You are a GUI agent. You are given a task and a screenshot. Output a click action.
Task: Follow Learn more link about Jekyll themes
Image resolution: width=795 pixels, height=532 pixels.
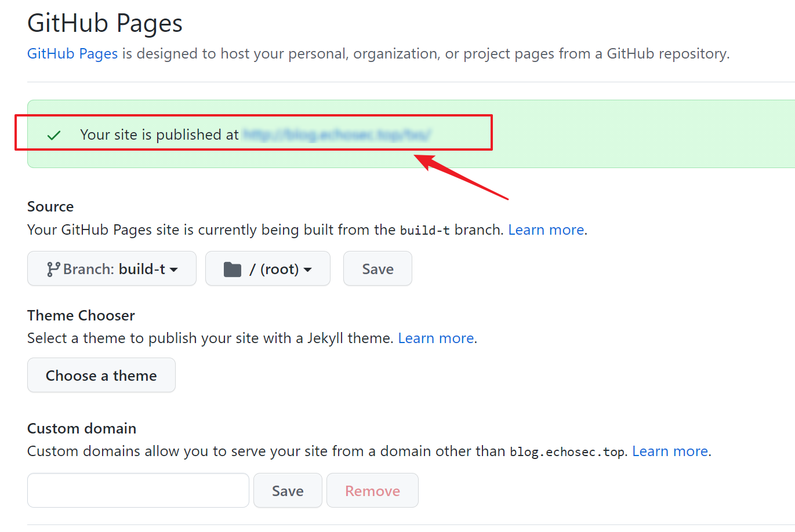click(435, 338)
